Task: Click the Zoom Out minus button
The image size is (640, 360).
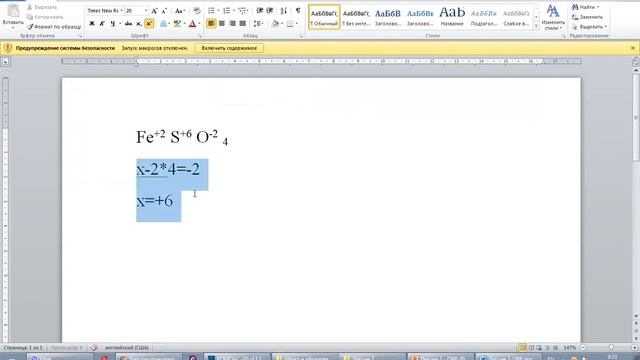Action: tap(583, 348)
